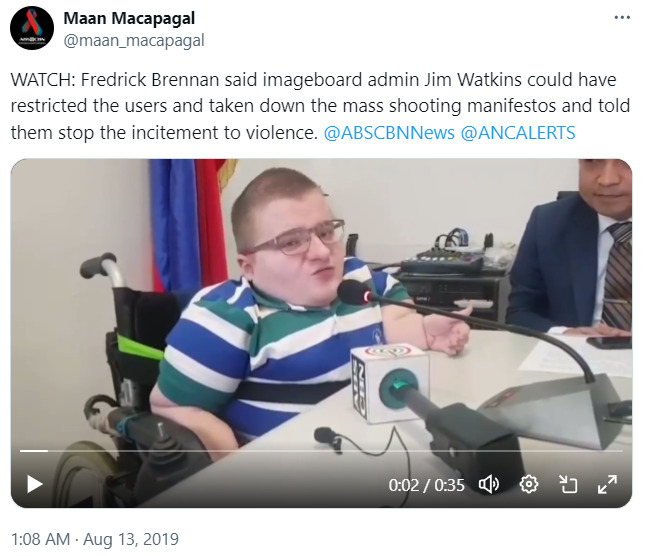Click the played portion of the progress bar
This screenshot has height=556, width=646.
(34, 451)
